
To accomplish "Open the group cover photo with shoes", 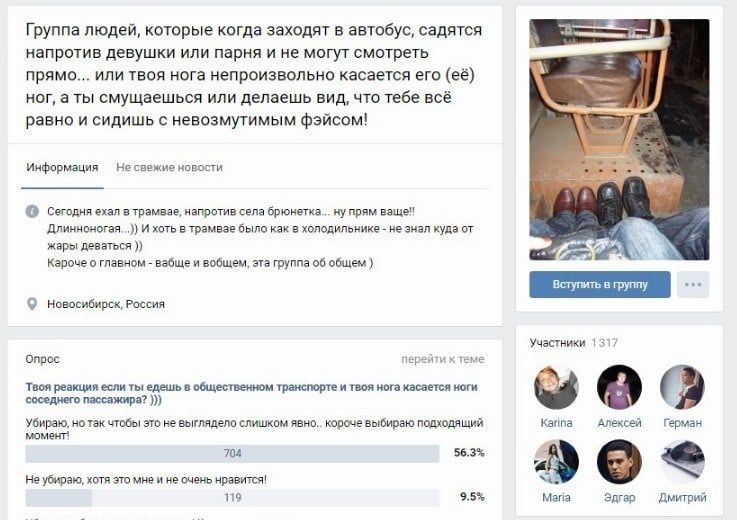I will click(619, 140).
